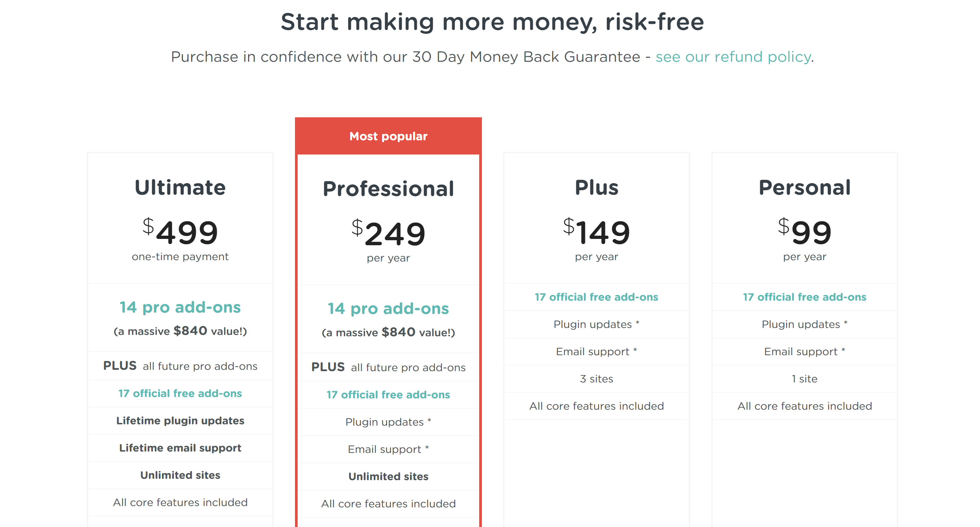
Task: Click the 14 pro add-ons link under Professional
Action: point(388,309)
